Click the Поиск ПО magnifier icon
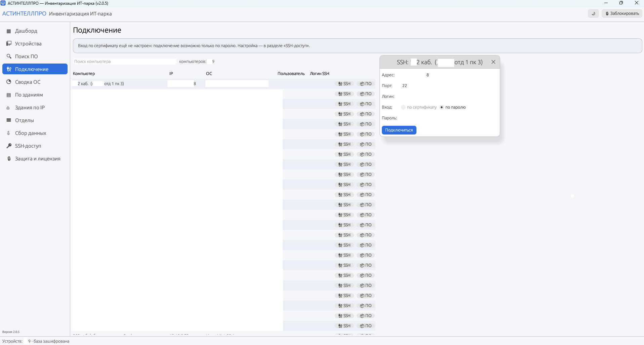This screenshot has height=345, width=644. [x=9, y=56]
